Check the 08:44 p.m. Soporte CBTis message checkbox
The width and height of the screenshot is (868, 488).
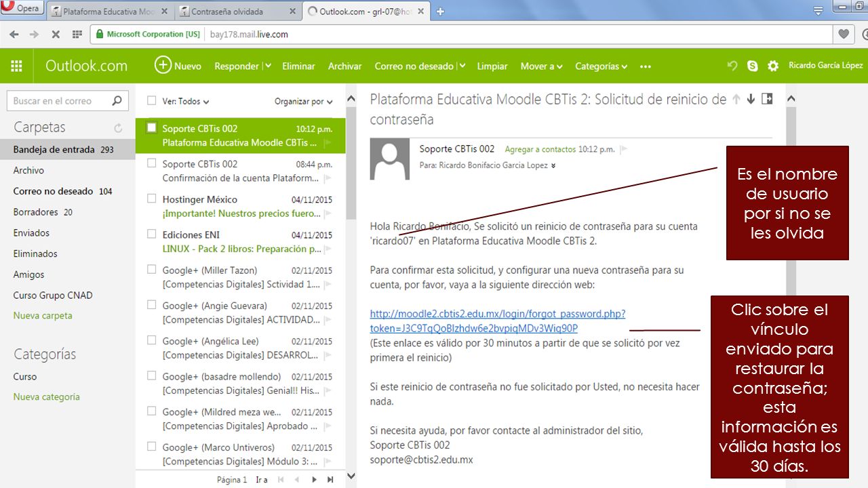152,163
